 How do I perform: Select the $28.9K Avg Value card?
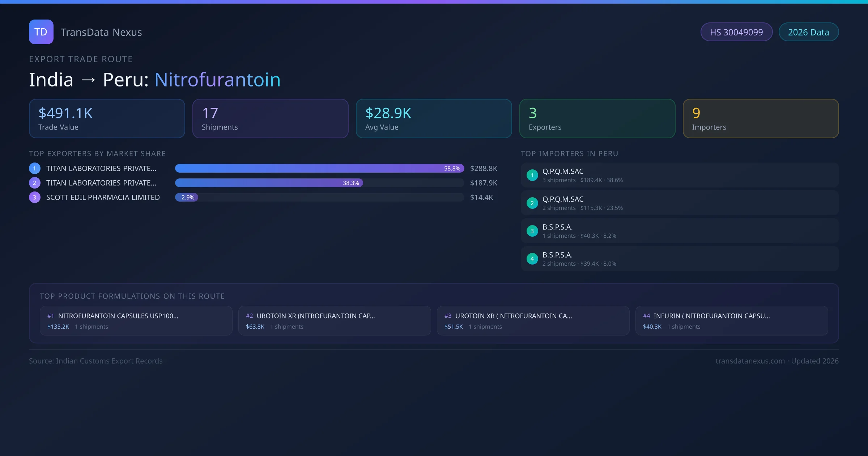[434, 118]
